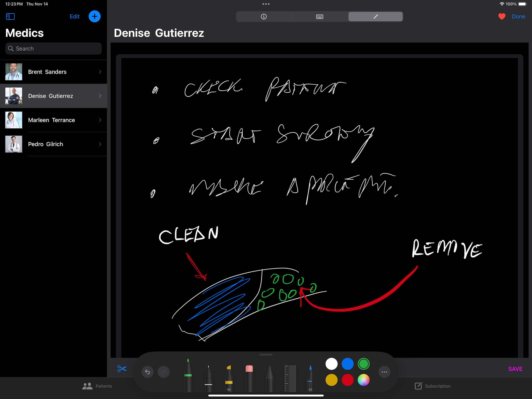Redo the last stroke
The width and height of the screenshot is (532, 399).
(164, 372)
